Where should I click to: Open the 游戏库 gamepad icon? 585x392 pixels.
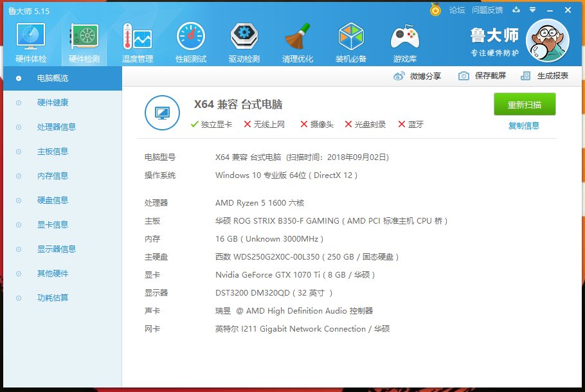[404, 39]
